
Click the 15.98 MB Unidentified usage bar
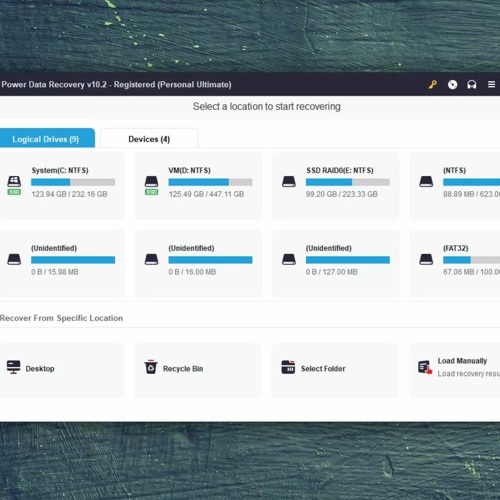73,260
